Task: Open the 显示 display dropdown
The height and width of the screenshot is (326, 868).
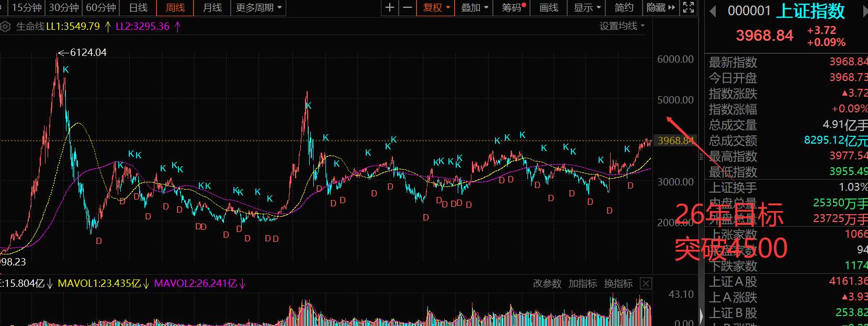Action: point(587,7)
